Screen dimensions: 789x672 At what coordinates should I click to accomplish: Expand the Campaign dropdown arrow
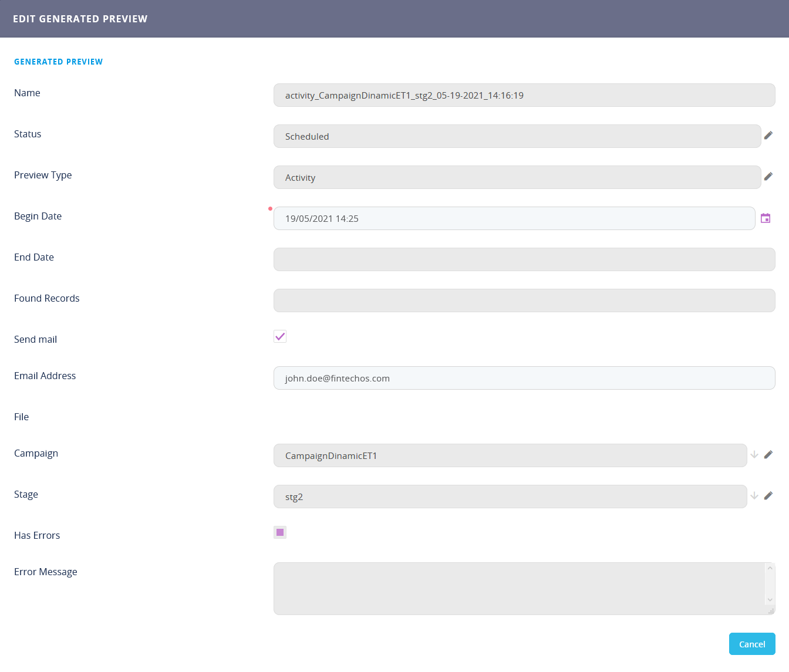click(x=754, y=455)
